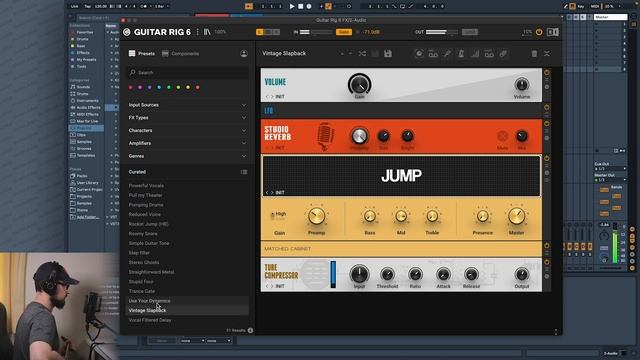The image size is (640, 360).
Task: Open the user account icon
Action: pos(244,53)
